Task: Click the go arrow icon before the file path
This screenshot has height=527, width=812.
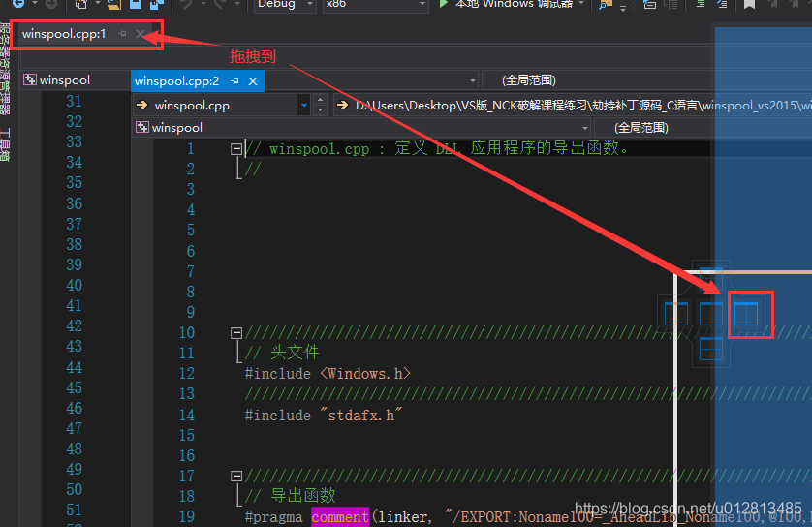Action: click(342, 105)
